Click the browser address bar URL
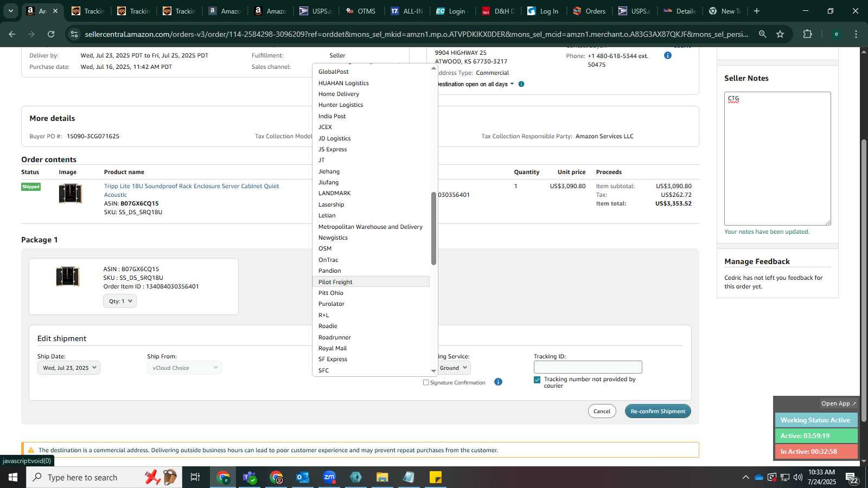Image resolution: width=868 pixels, height=488 pixels. (417, 34)
